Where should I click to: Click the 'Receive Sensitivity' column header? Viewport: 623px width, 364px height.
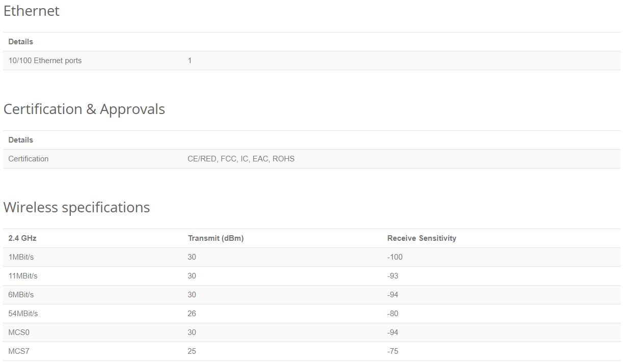point(422,238)
